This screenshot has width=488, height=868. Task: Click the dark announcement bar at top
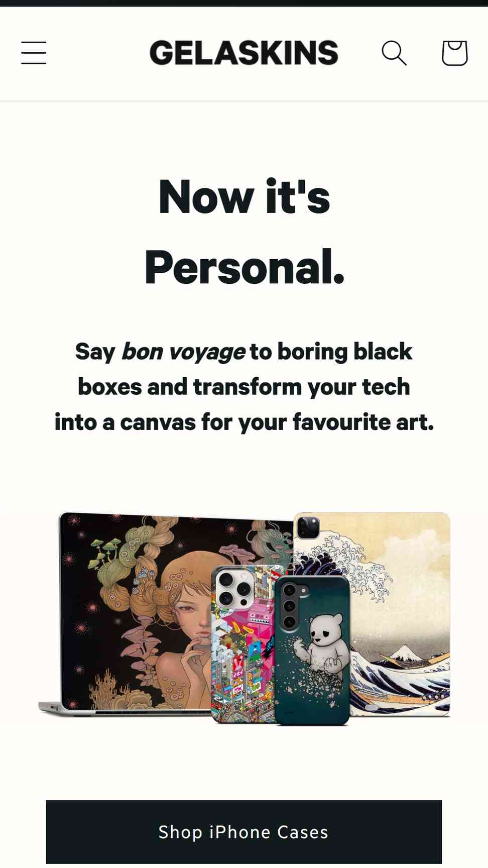coord(244,3)
